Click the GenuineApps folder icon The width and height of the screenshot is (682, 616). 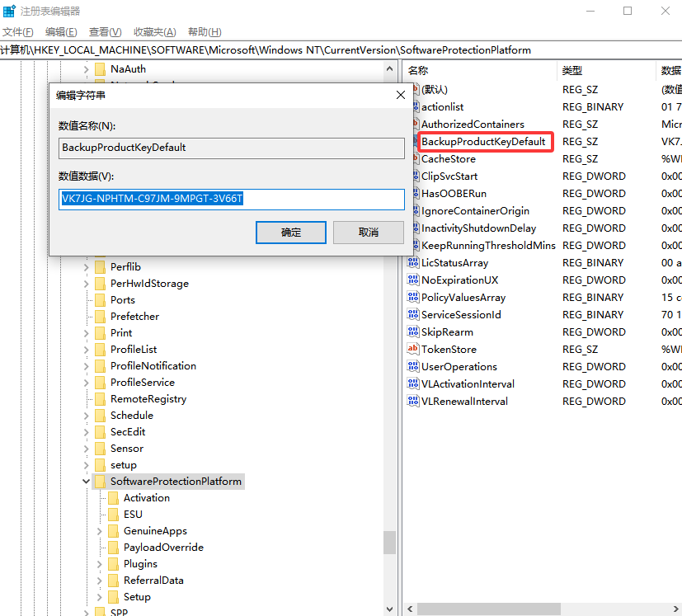(113, 531)
